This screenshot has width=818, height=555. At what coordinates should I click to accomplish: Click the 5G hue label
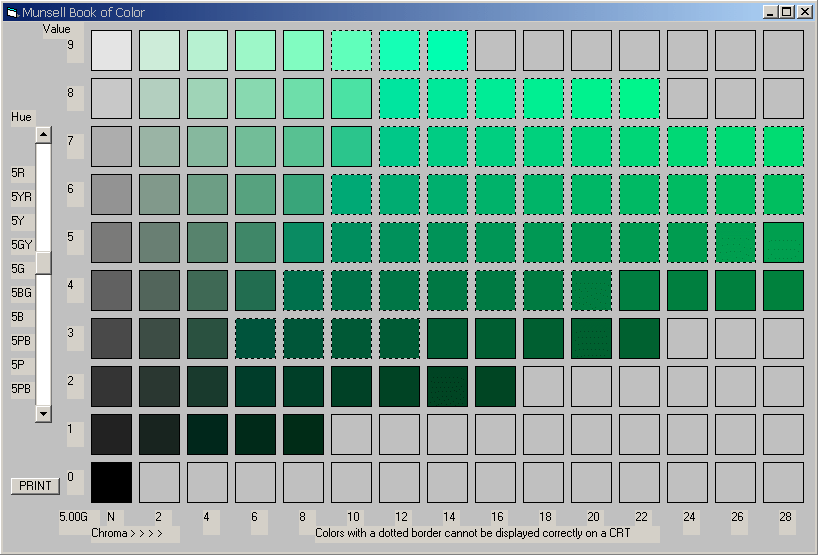[x=18, y=269]
